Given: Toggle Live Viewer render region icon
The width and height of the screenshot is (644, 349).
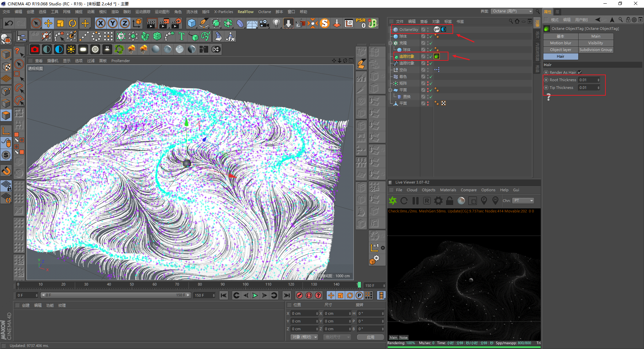Looking at the screenshot, I should [473, 201].
